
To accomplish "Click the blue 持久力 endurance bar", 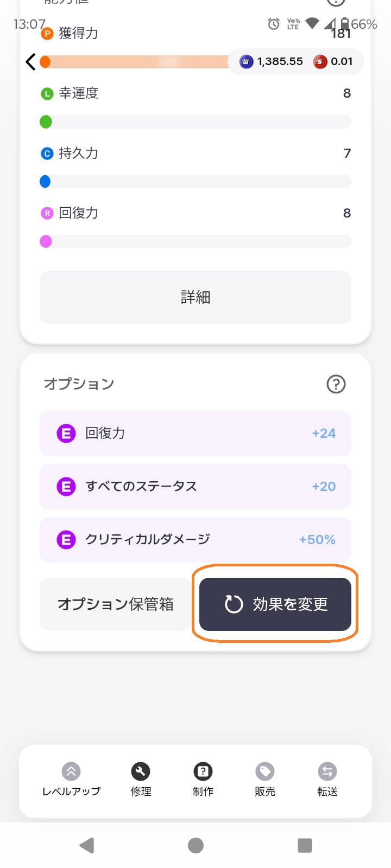I will click(195, 182).
